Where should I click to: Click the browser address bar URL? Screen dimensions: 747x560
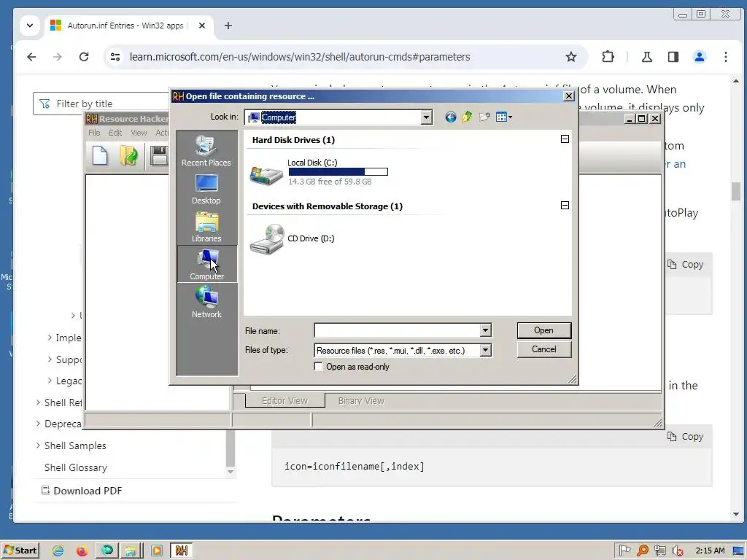[x=300, y=57]
